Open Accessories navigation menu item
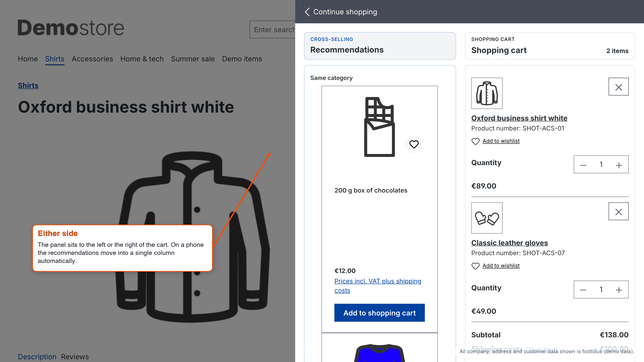Viewport: 644px width, 362px height. (92, 59)
